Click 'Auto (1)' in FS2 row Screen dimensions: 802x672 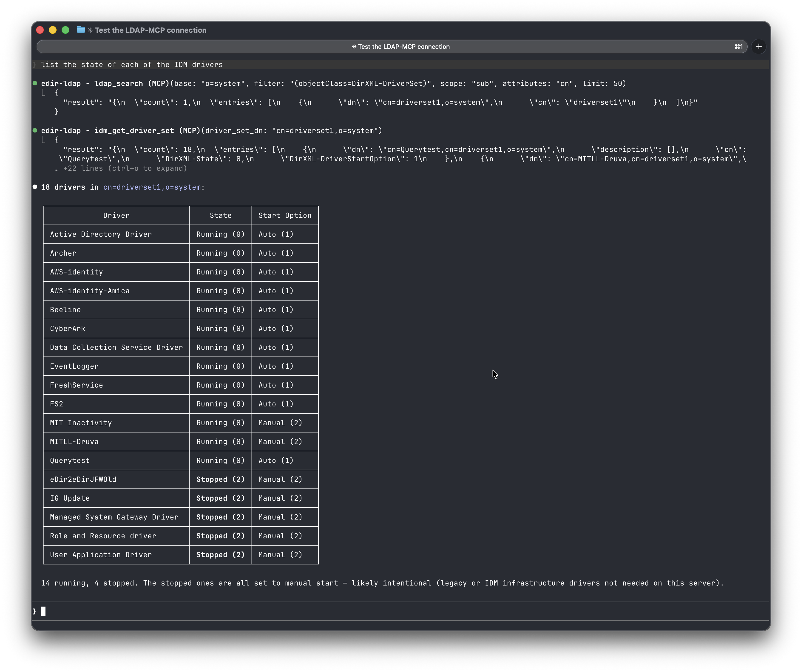click(276, 404)
